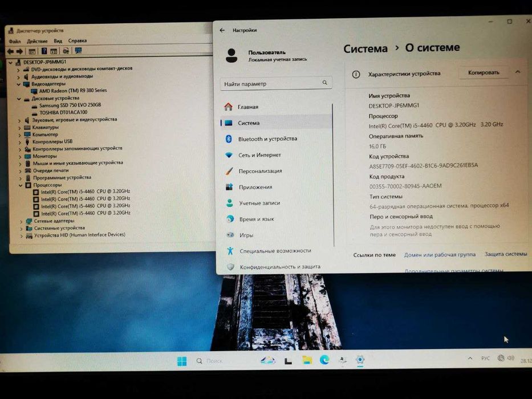Click the magnifier icon in Найти параметр

click(324, 83)
